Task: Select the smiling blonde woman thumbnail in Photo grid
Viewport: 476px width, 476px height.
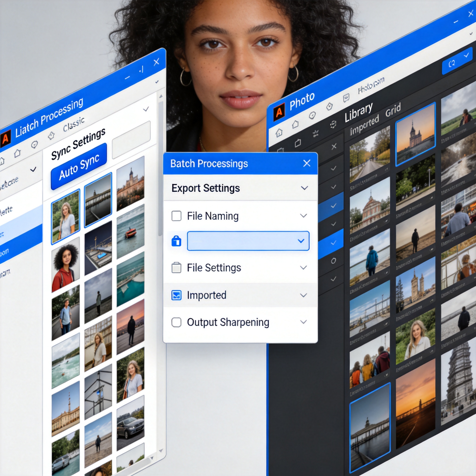Action: (416, 337)
